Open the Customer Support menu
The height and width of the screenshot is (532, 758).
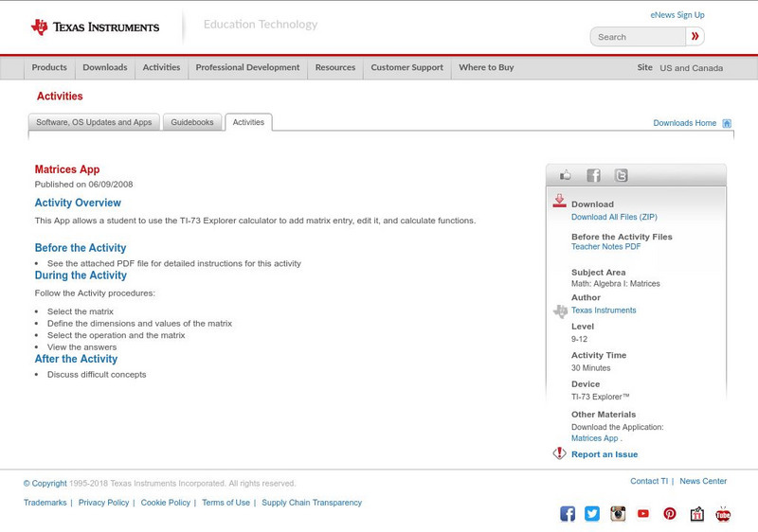[407, 67]
